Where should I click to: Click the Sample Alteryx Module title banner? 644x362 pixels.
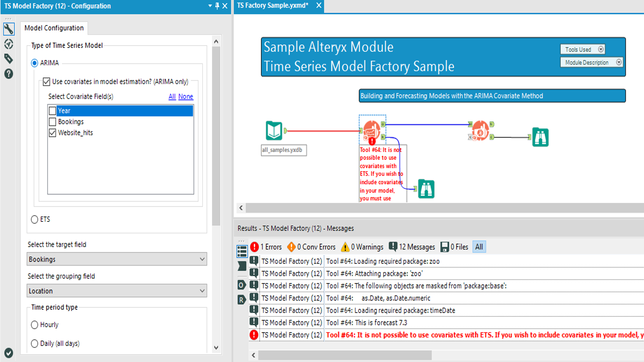(x=443, y=57)
